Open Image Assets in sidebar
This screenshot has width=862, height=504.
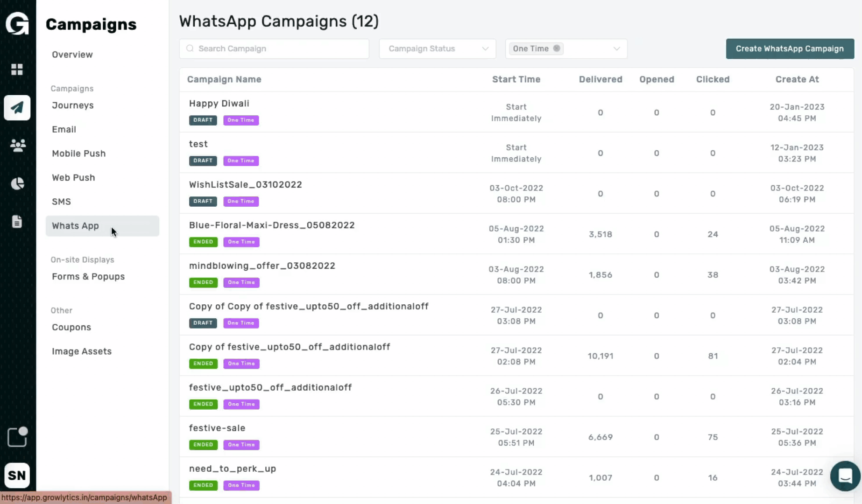pyautogui.click(x=82, y=351)
